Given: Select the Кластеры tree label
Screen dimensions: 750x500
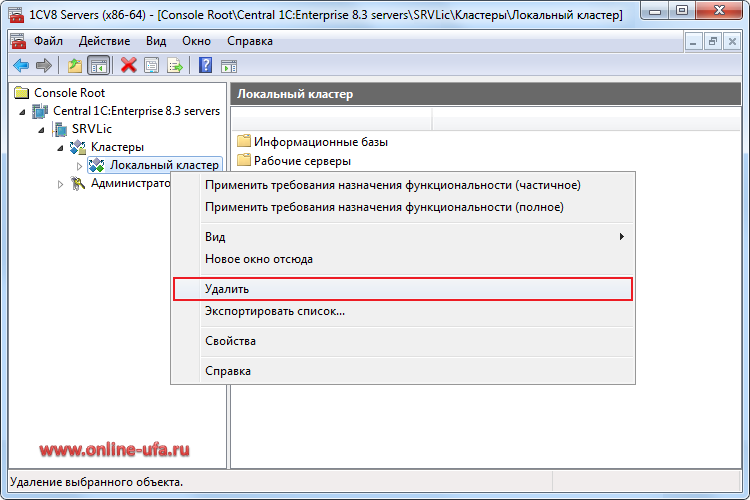Looking at the screenshot, I should [117, 147].
